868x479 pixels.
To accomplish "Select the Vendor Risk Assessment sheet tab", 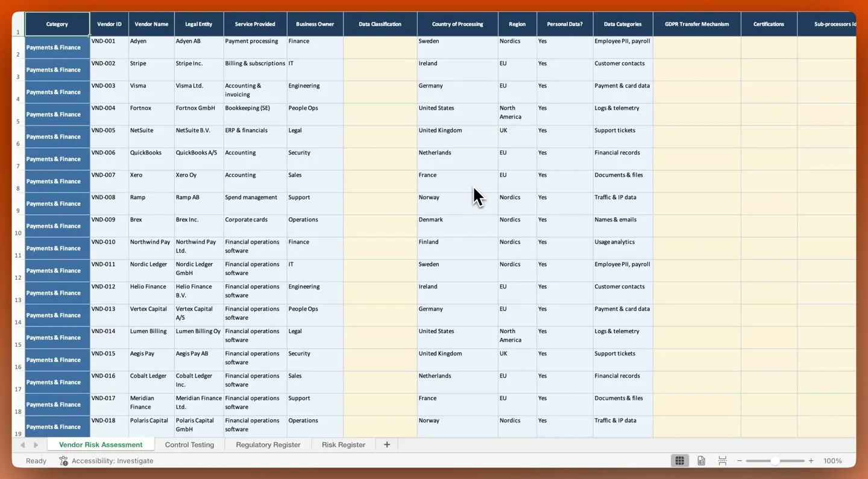I will point(101,445).
